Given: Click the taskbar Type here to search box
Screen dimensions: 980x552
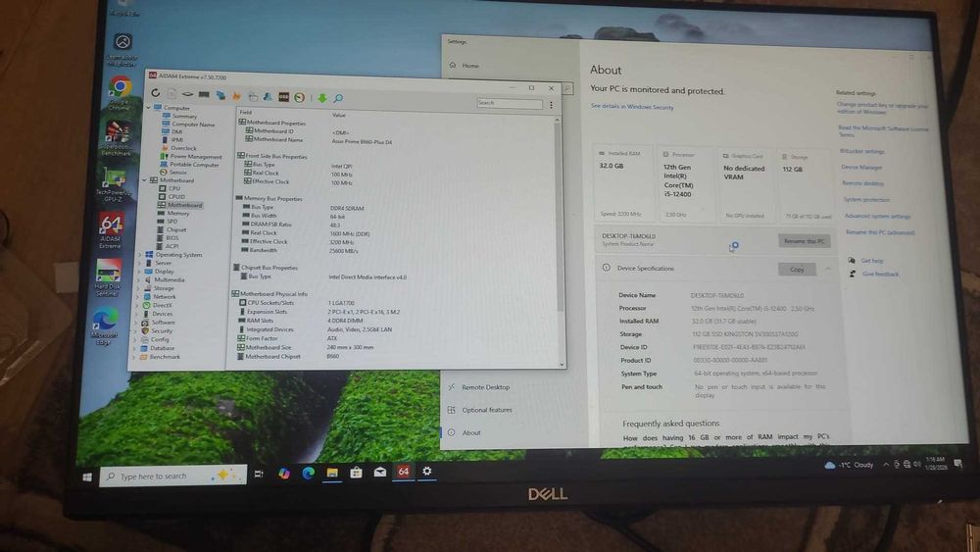Looking at the screenshot, I should pyautogui.click(x=172, y=477).
